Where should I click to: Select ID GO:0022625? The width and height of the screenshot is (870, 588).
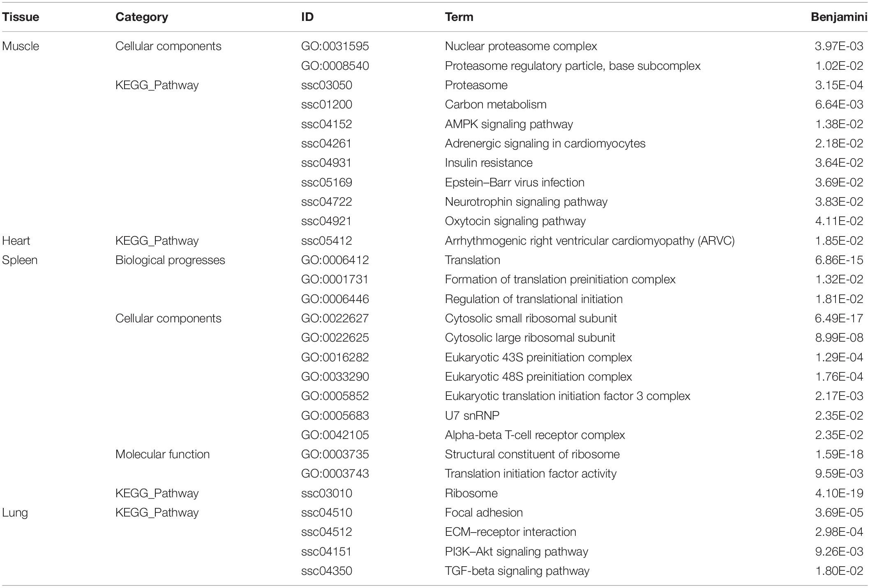point(335,338)
